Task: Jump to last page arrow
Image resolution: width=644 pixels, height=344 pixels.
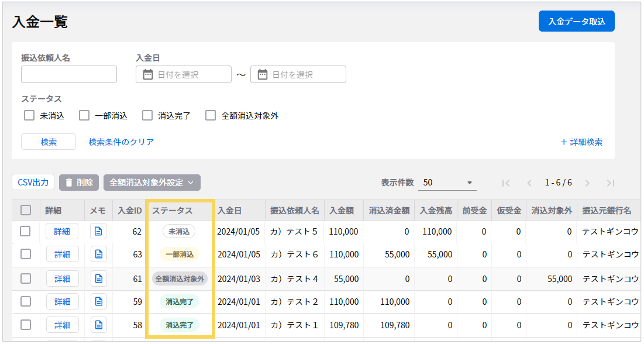Action: 611,183
